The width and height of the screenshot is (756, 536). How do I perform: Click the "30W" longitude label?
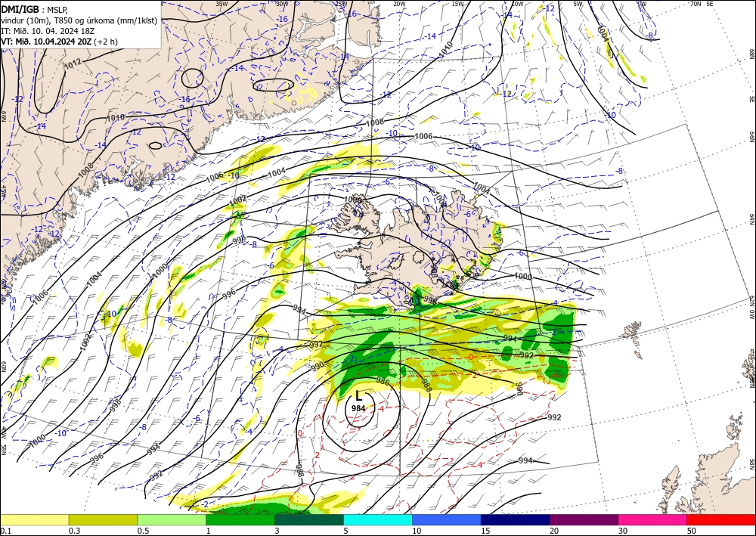click(x=282, y=4)
